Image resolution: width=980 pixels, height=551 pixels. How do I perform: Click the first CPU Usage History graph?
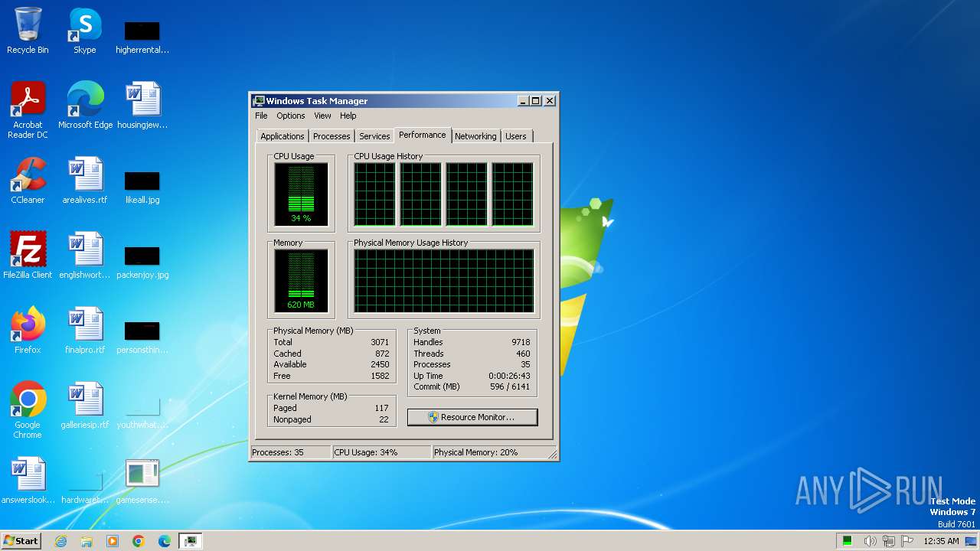click(x=374, y=194)
